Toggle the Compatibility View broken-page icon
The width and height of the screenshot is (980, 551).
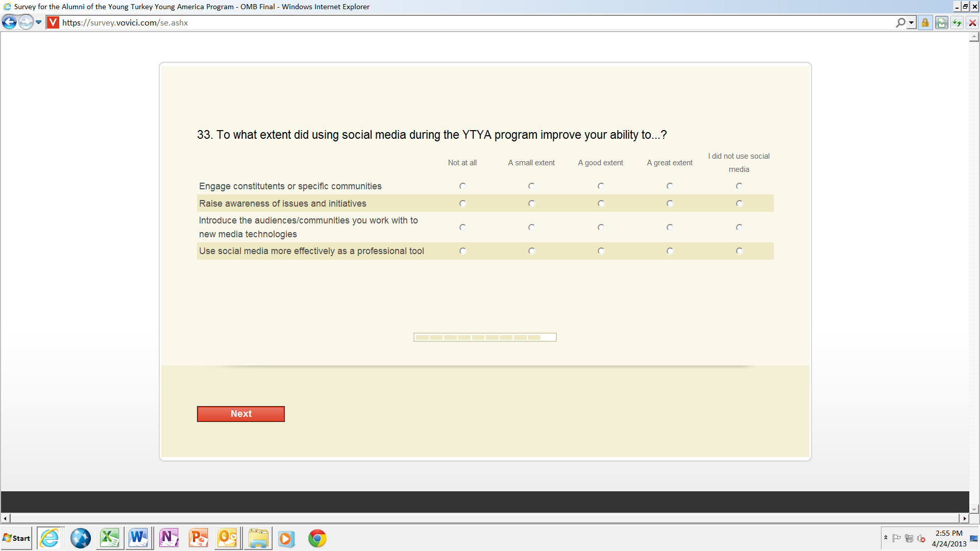[x=942, y=23]
